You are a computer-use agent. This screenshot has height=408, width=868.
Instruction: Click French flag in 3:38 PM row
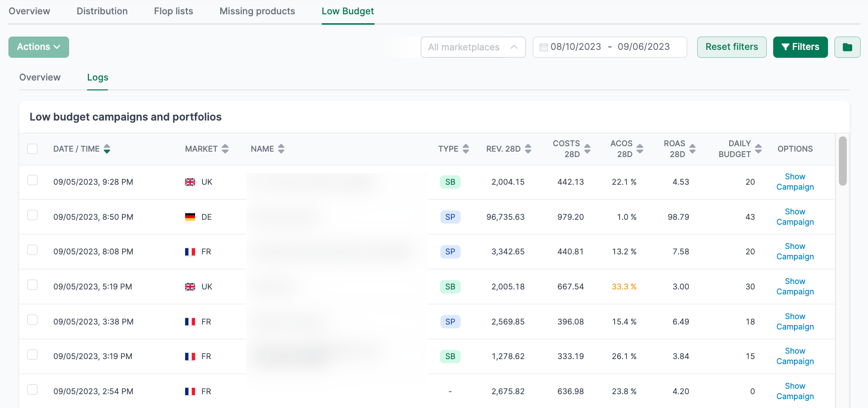click(190, 322)
